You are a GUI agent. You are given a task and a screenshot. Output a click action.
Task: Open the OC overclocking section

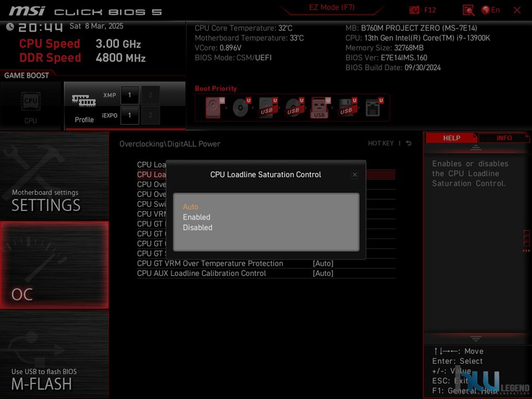[55, 265]
